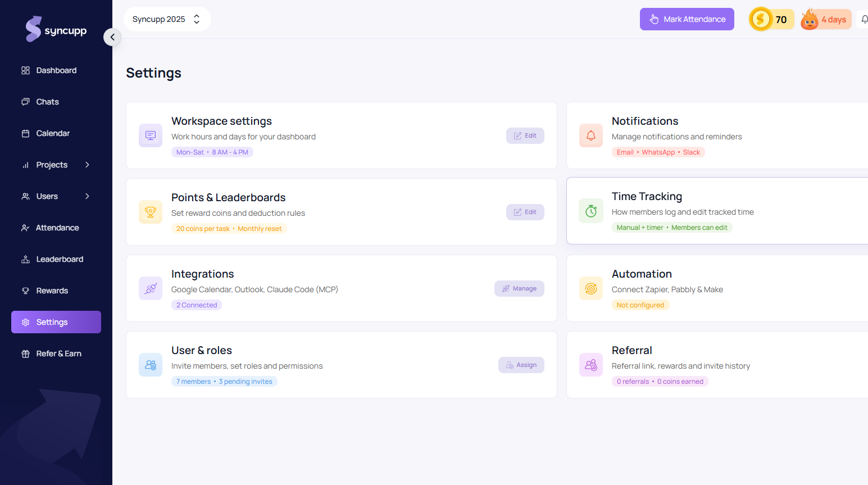Click the Referral card icon
Image resolution: width=868 pixels, height=485 pixels.
591,365
